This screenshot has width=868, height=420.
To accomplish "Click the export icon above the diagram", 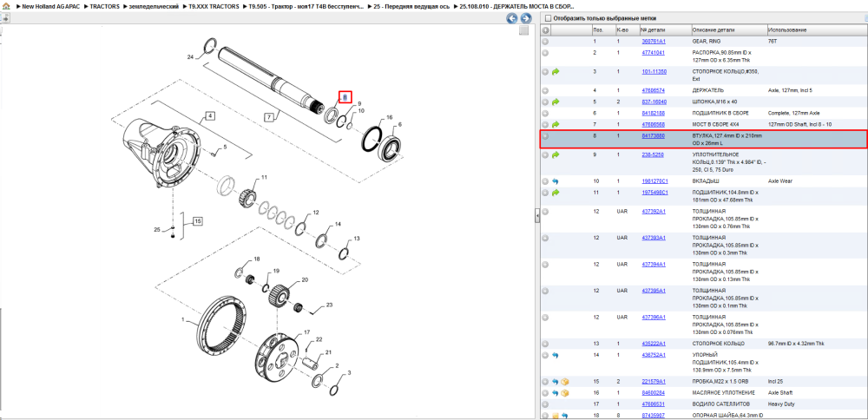I will coord(5,18).
